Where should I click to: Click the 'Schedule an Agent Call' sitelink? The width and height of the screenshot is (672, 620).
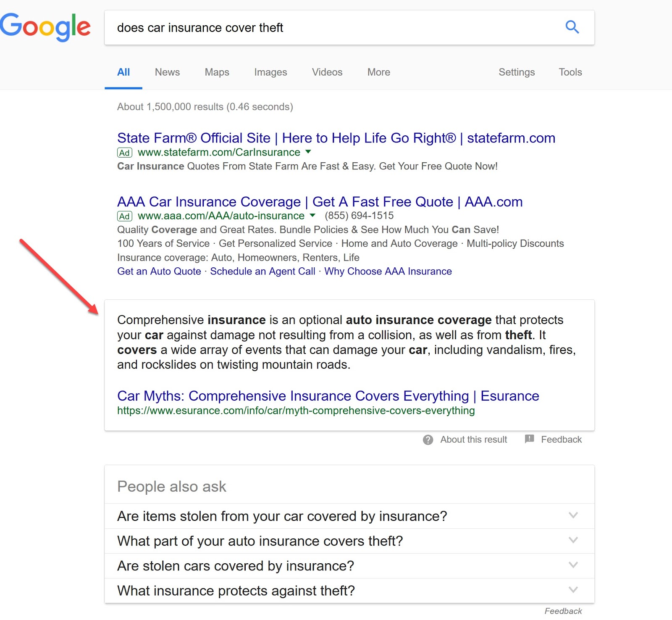click(262, 272)
